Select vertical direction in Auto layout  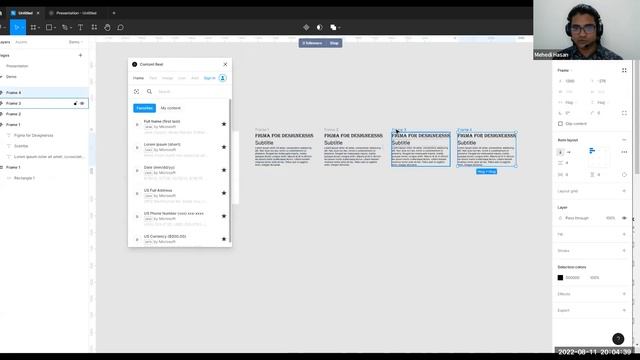pyautogui.click(x=560, y=152)
